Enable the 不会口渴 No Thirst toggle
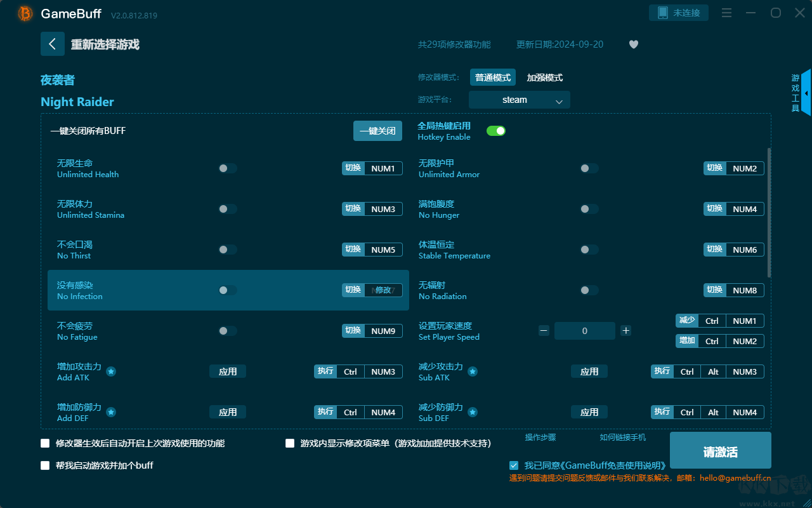The width and height of the screenshot is (812, 508). [x=228, y=250]
